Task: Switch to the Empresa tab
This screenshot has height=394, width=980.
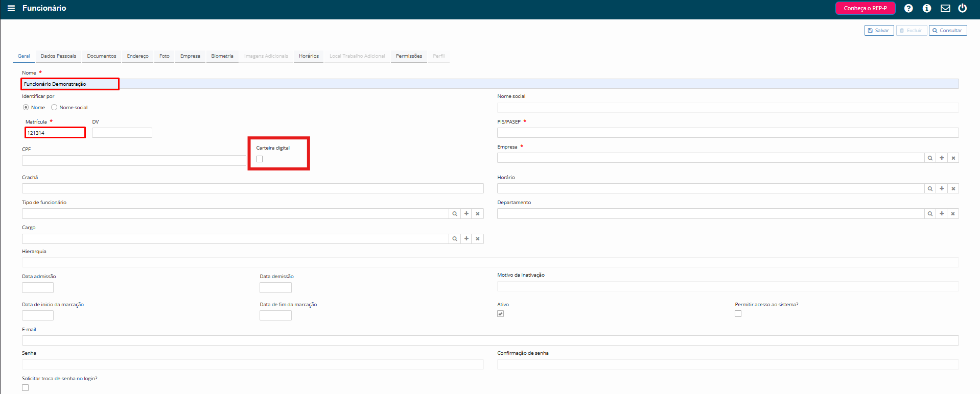Action: click(191, 56)
